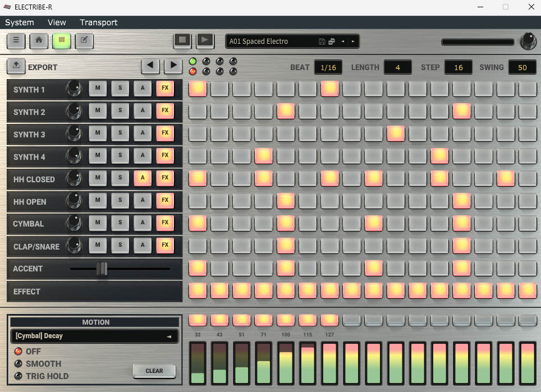Open the BEAT 1/16 value selector
Viewport: 541px width, 392px height.
(328, 67)
